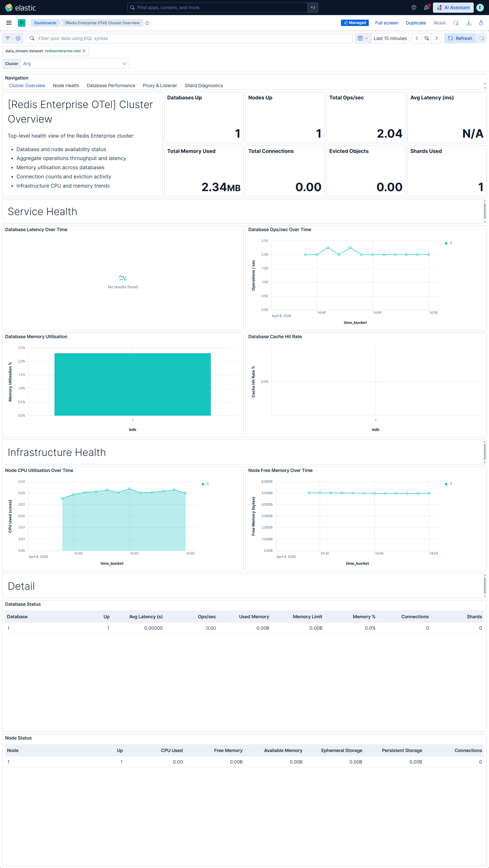Switch to the Node Health view
The width and height of the screenshot is (489, 868).
[66, 85]
